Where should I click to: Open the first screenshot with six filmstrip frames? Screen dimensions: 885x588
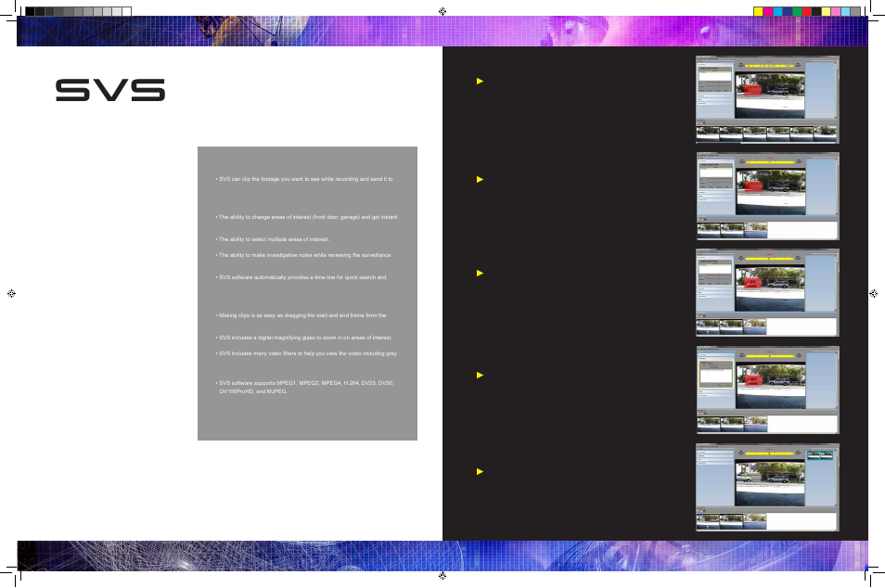tap(767, 99)
